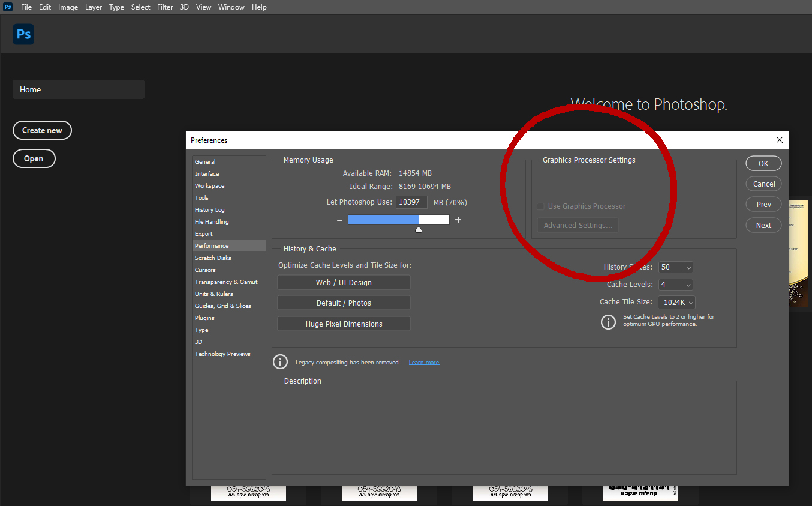This screenshot has width=812, height=506.
Task: Click the Default / Photos button
Action: pos(344,303)
